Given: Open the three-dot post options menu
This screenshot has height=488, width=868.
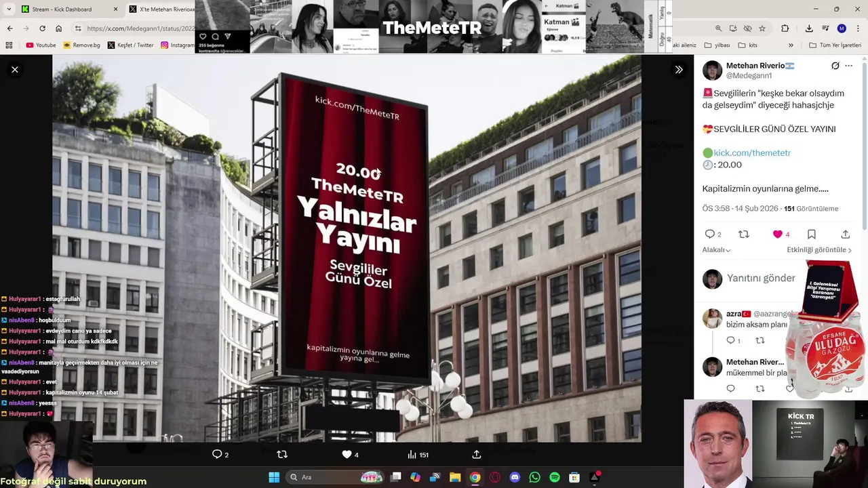Looking at the screenshot, I should click(848, 66).
